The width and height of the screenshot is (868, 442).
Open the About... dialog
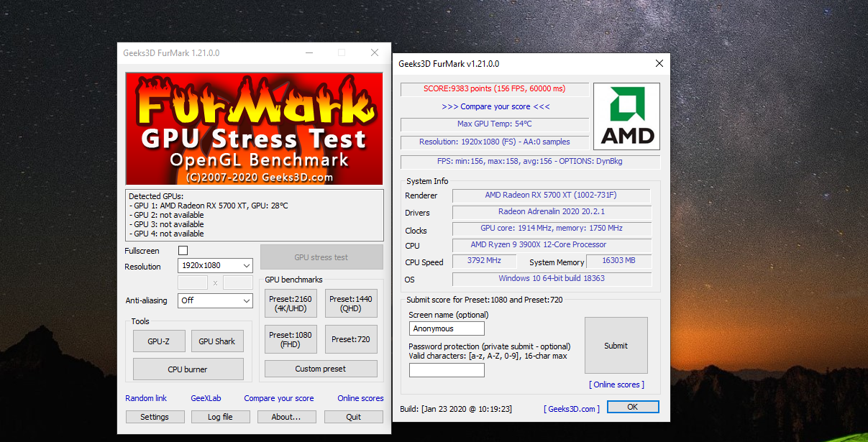(x=286, y=417)
